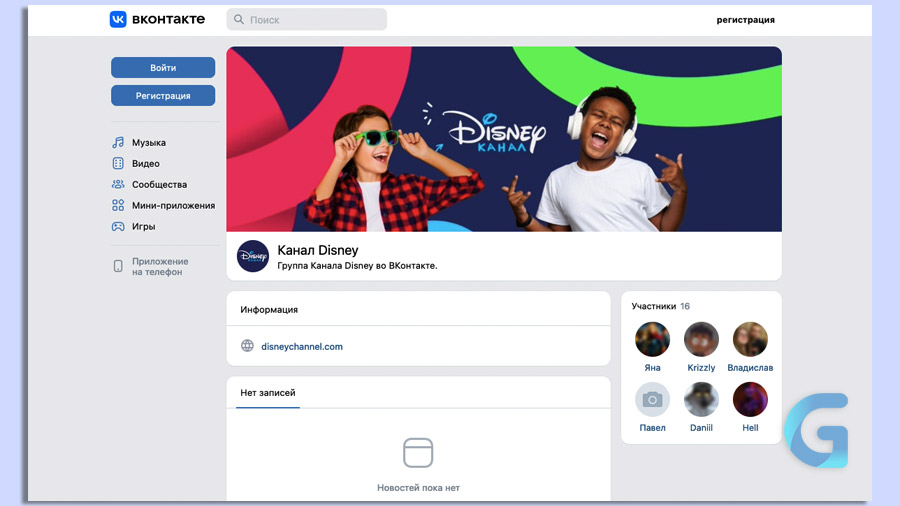The width and height of the screenshot is (900, 506).
Task: Click the search magnifier icon
Action: pos(239,20)
